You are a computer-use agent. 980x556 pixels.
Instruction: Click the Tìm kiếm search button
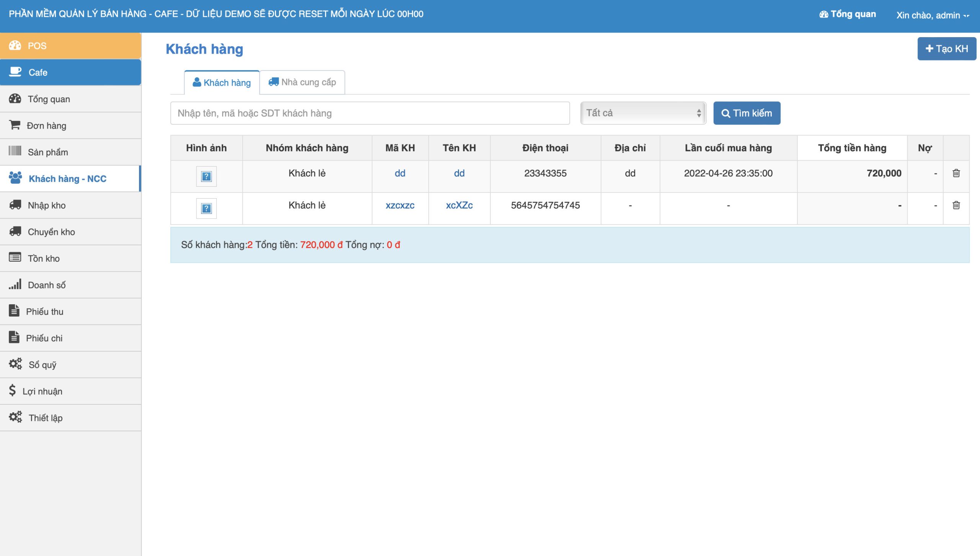pos(746,113)
